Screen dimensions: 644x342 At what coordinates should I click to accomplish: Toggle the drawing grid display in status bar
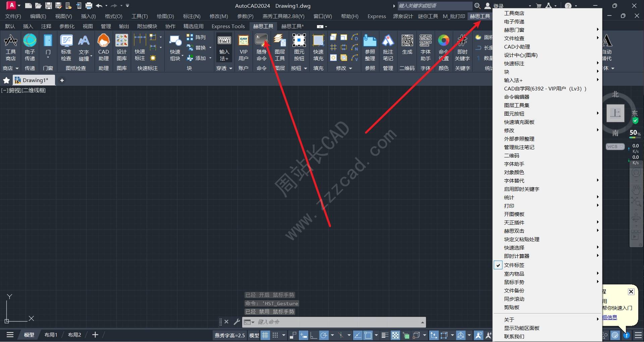[x=265, y=335]
